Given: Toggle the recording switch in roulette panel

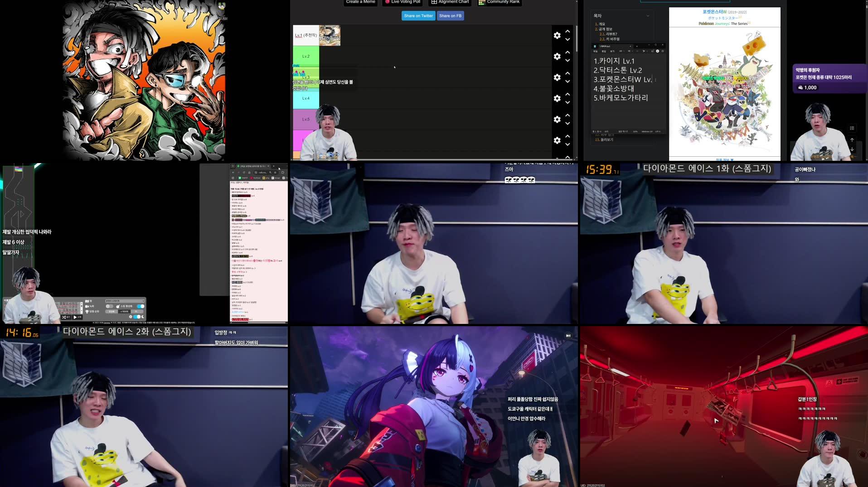Looking at the screenshot, I should pyautogui.click(x=109, y=306).
